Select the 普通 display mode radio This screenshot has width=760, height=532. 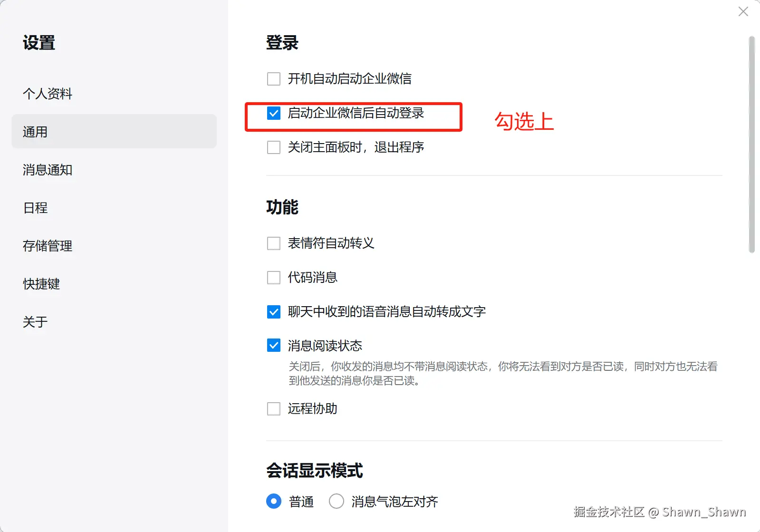274,501
